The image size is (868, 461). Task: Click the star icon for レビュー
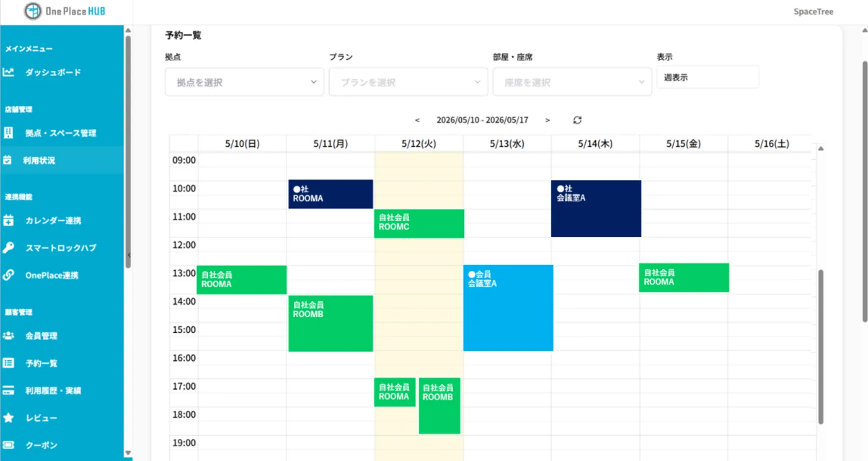(8, 418)
